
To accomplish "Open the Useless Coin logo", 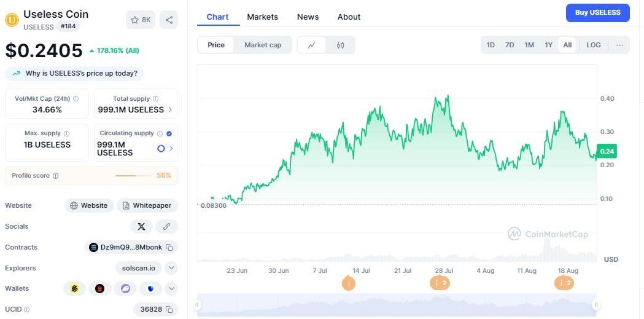I will click(x=12, y=20).
